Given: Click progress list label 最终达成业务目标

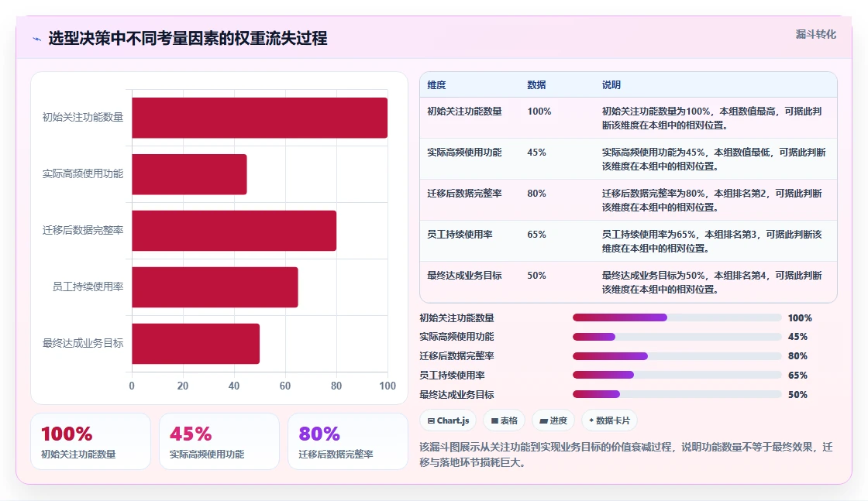Looking at the screenshot, I should 456,394.
